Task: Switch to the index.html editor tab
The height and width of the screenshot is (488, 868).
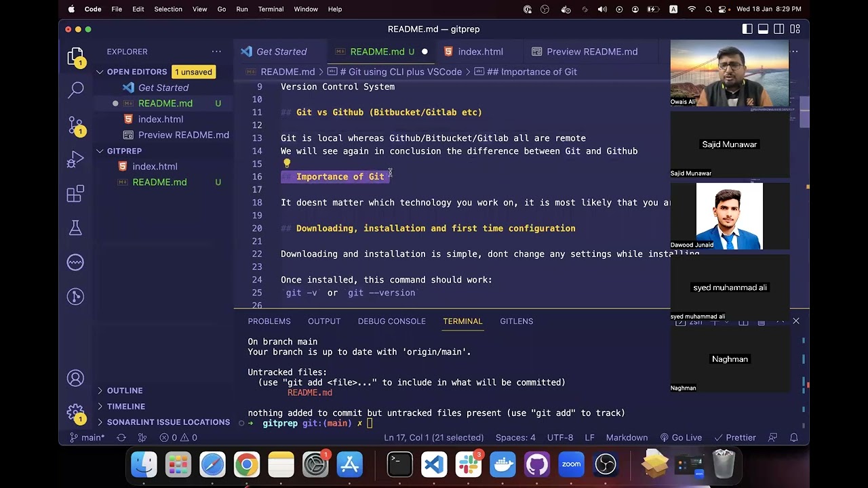Action: [480, 52]
